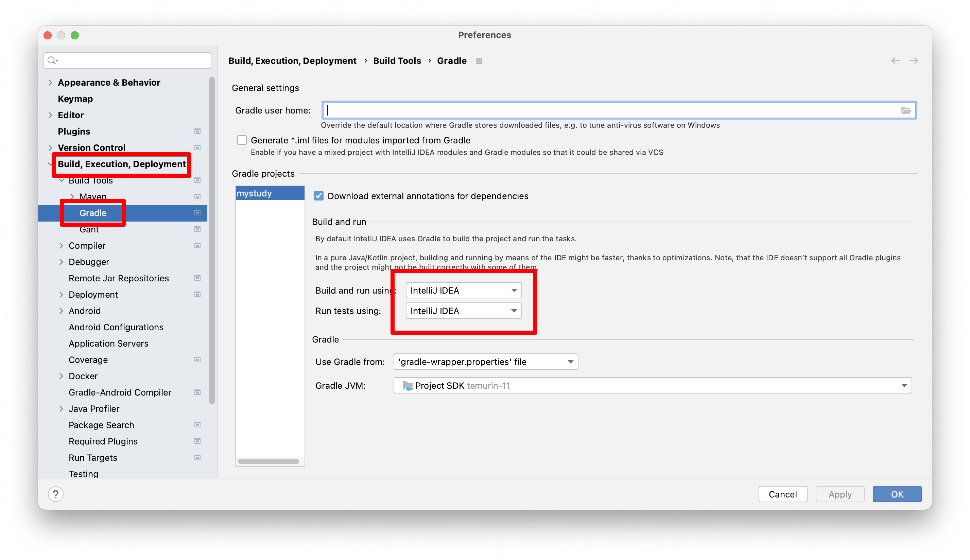The width and height of the screenshot is (970, 560).
Task: Click the OK button
Action: coord(897,494)
